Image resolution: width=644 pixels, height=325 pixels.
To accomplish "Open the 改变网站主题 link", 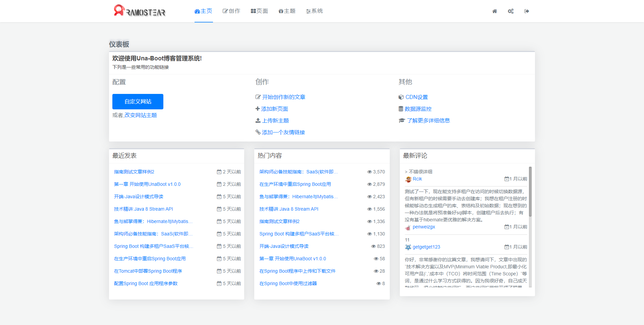I will click(141, 115).
